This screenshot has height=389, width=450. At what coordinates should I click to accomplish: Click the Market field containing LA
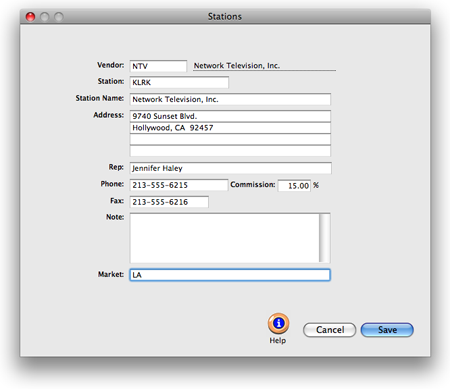(230, 275)
